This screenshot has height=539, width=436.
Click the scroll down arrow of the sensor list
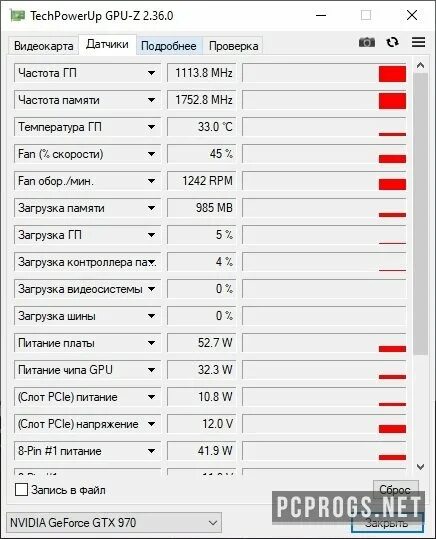420,467
